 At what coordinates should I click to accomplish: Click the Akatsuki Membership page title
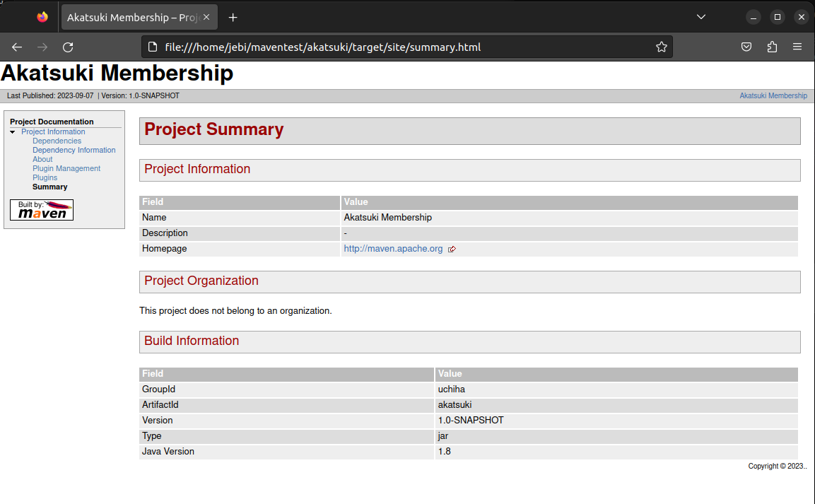(x=117, y=74)
